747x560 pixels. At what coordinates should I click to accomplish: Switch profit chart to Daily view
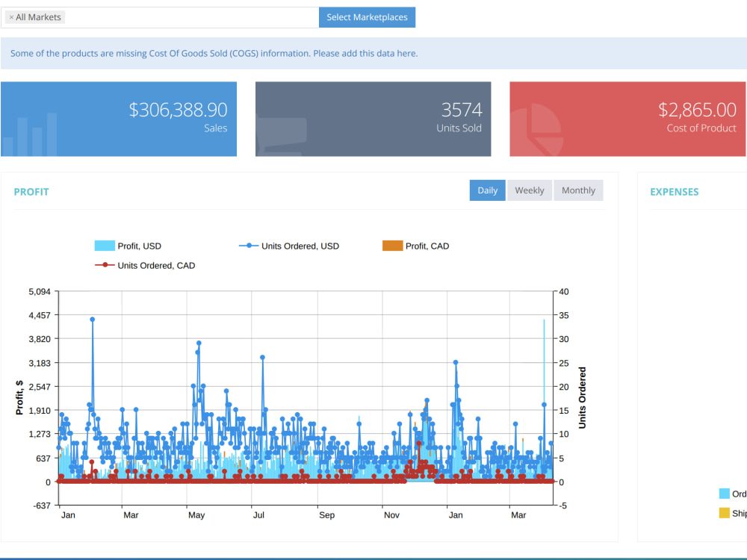coord(487,190)
